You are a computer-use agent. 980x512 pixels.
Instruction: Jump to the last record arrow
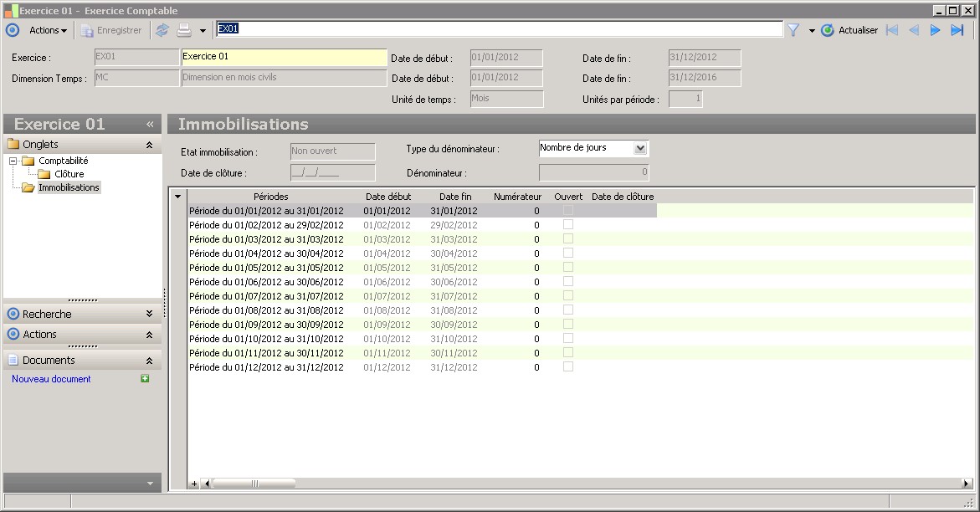click(957, 30)
